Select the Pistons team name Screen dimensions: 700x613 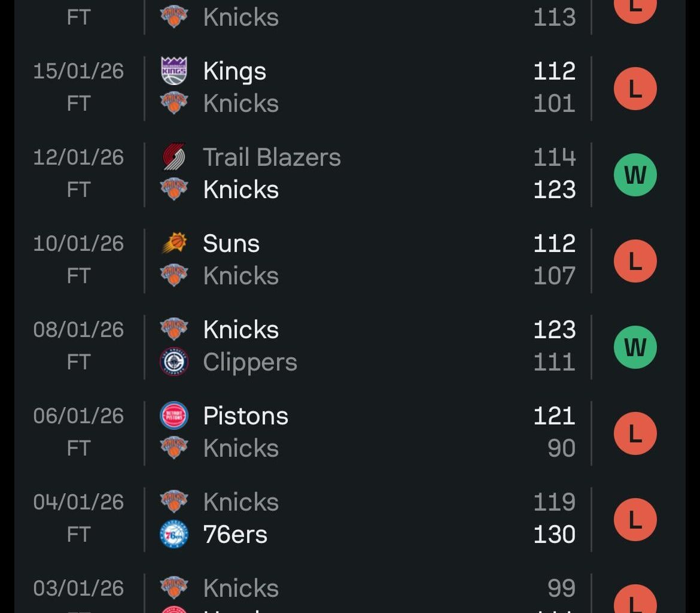click(x=245, y=416)
